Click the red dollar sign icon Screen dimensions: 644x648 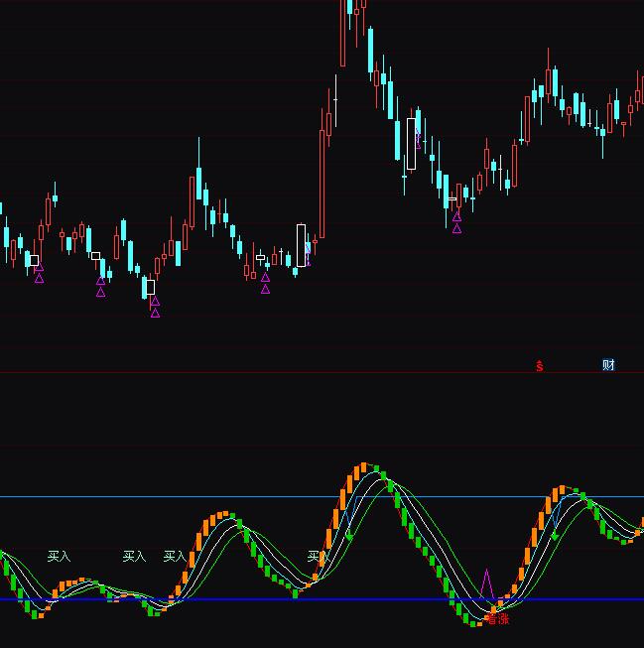click(x=540, y=366)
